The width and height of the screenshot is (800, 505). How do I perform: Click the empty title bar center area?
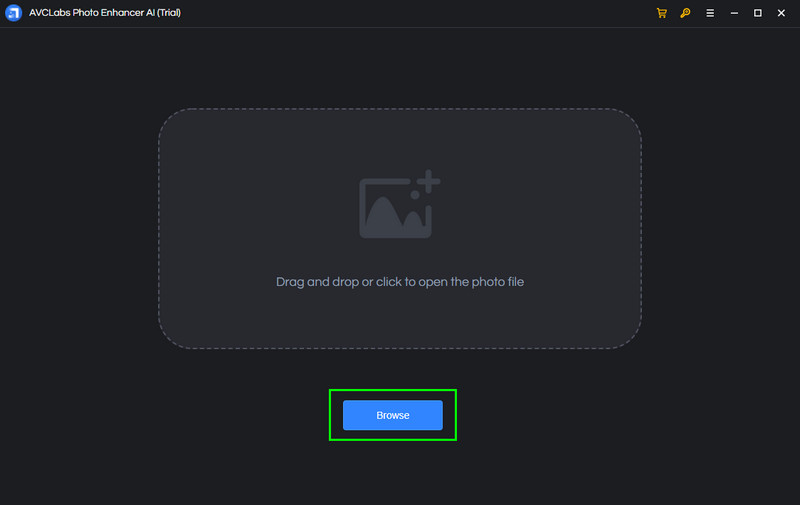pyautogui.click(x=400, y=13)
